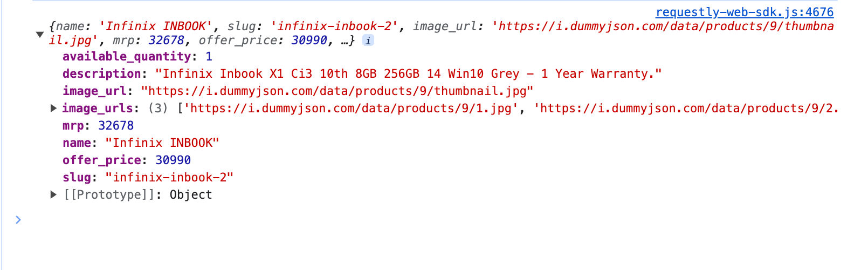
Task: Select the offer_price property key
Action: pyautogui.click(x=101, y=160)
